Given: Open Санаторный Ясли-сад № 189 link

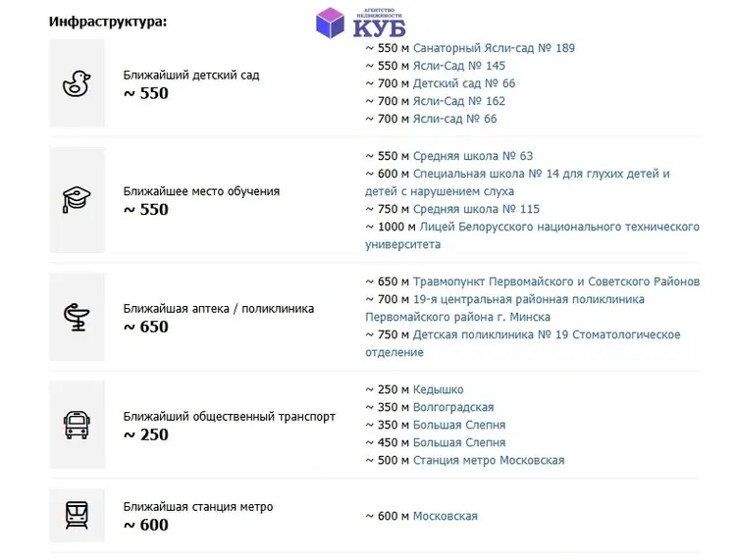Looking at the screenshot, I should (x=494, y=48).
